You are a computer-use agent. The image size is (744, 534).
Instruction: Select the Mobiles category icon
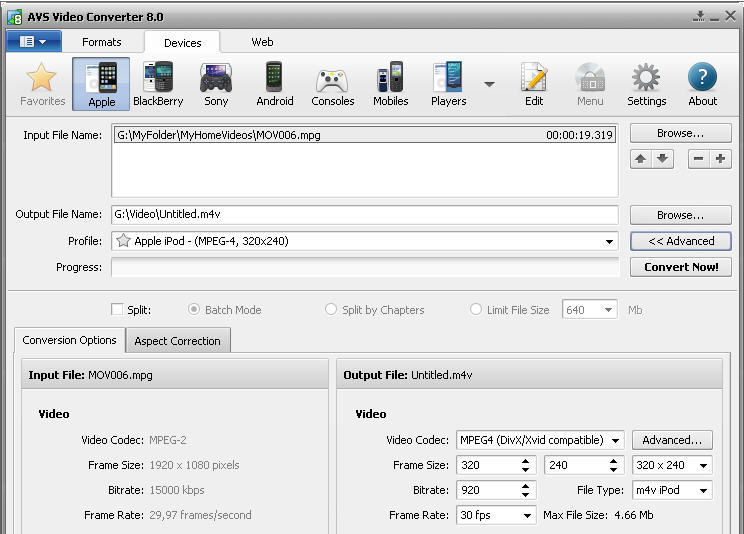click(x=391, y=84)
